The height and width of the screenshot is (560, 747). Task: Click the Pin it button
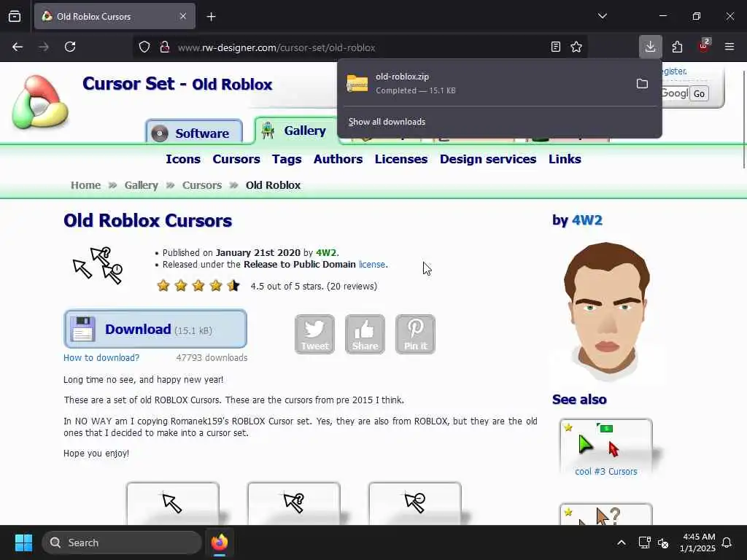click(415, 334)
